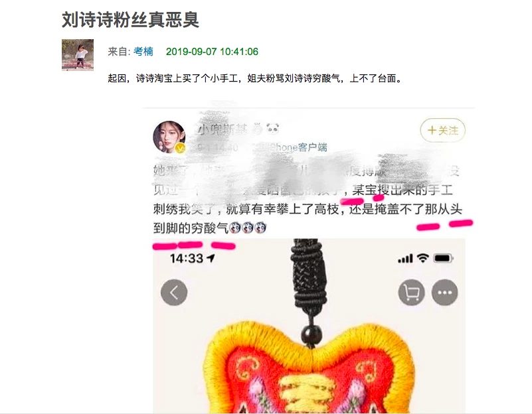The image size is (532, 414).
Task: Click the panda emoji beside the username
Action: 272,129
